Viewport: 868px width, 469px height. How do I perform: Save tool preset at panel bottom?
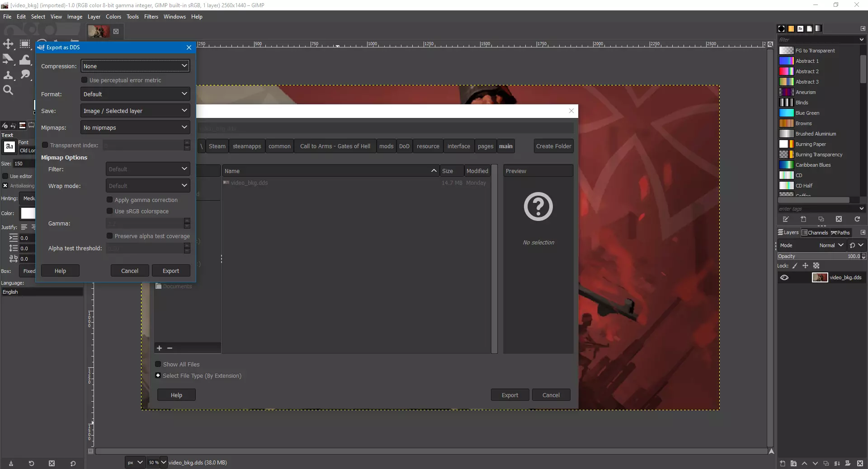coord(11,463)
